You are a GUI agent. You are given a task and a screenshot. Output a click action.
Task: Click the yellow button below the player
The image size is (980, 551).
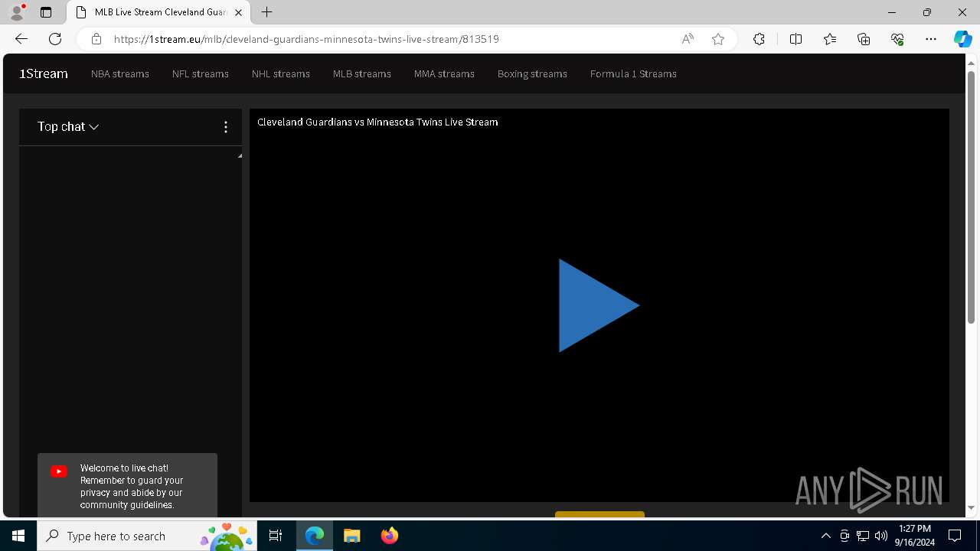pyautogui.click(x=599, y=514)
